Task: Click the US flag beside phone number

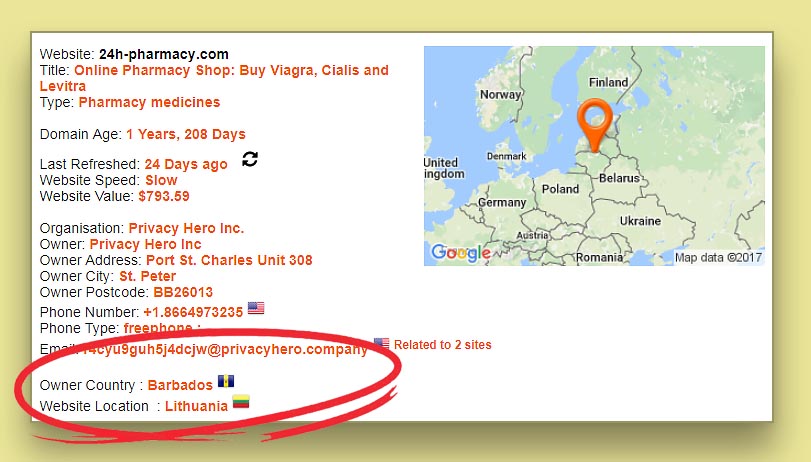Action: coord(256,308)
